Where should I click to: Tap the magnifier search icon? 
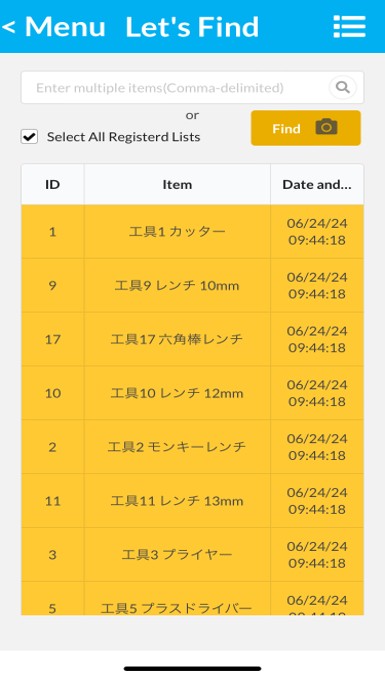[343, 87]
